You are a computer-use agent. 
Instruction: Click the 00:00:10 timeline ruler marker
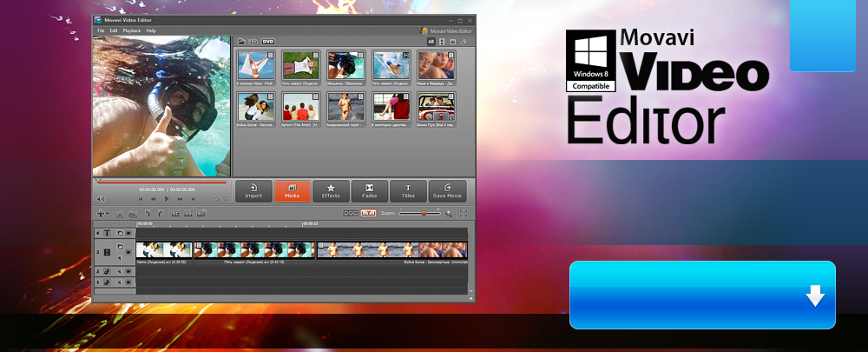point(310,224)
